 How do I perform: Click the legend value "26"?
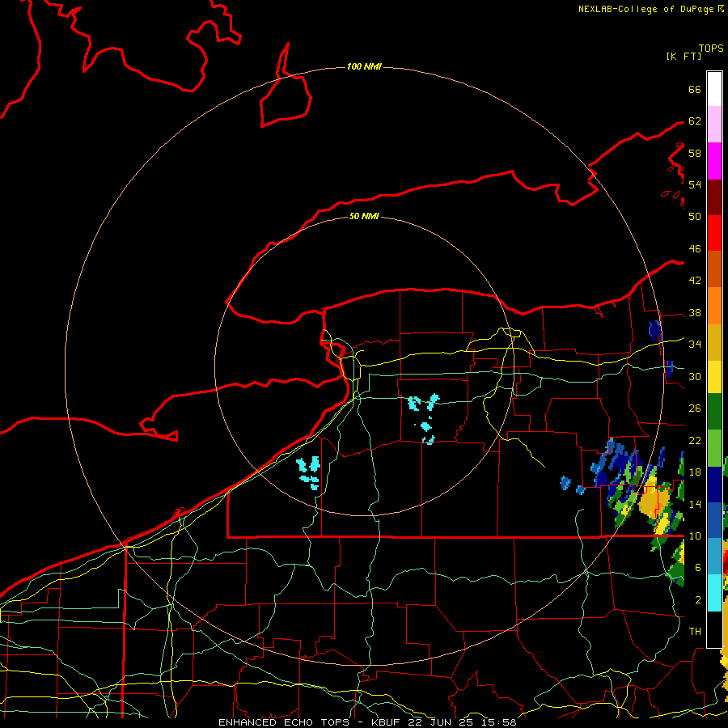[695, 408]
